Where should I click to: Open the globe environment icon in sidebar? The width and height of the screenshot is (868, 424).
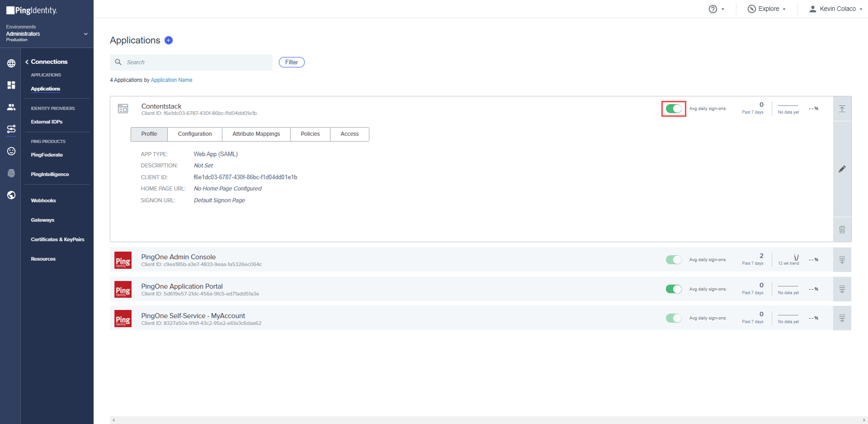tap(11, 63)
